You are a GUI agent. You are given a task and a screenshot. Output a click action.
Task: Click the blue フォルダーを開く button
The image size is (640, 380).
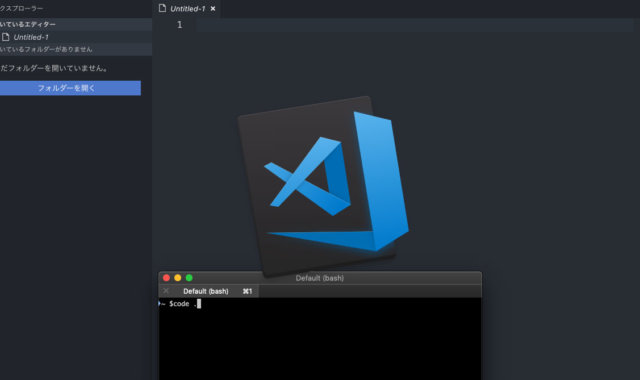tap(70, 88)
